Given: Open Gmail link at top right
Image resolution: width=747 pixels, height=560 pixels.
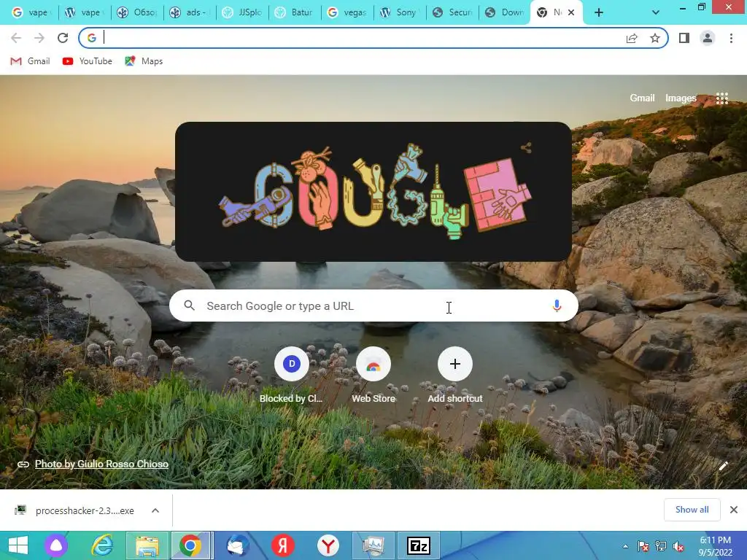Looking at the screenshot, I should [642, 98].
